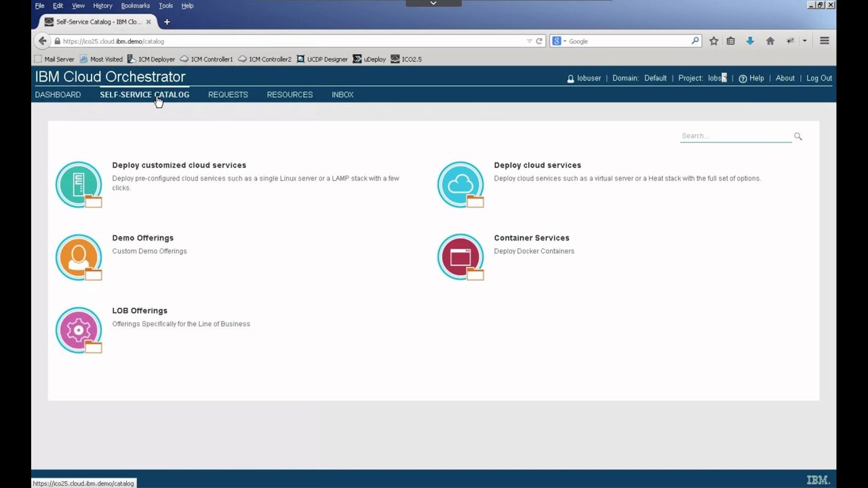The image size is (868, 488).
Task: Open the History menu
Action: point(102,5)
